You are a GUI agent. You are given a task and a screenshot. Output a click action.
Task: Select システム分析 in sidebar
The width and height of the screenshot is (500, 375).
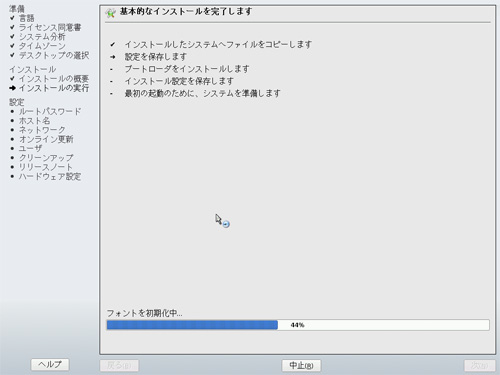(42, 37)
